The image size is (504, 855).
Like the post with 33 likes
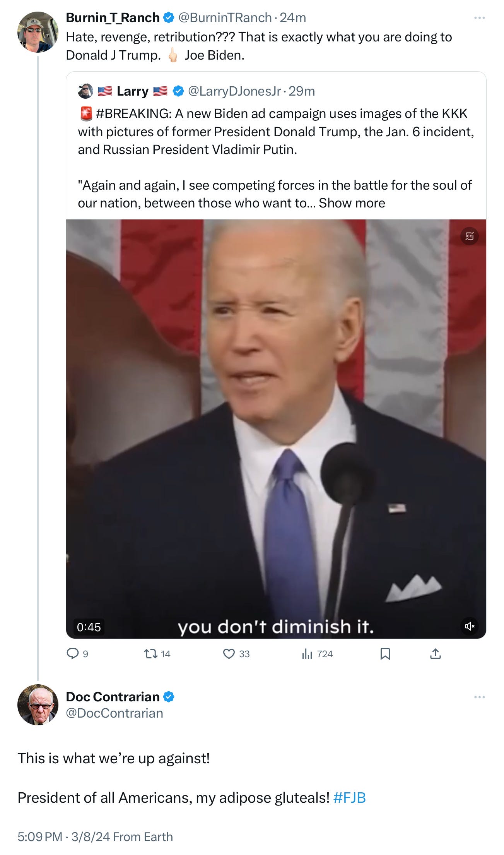pos(236,654)
